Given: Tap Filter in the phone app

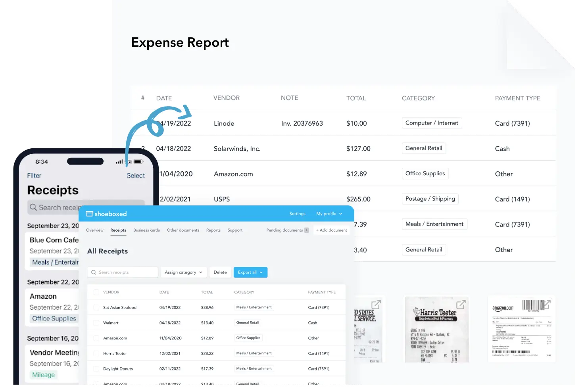Looking at the screenshot, I should [x=34, y=175].
